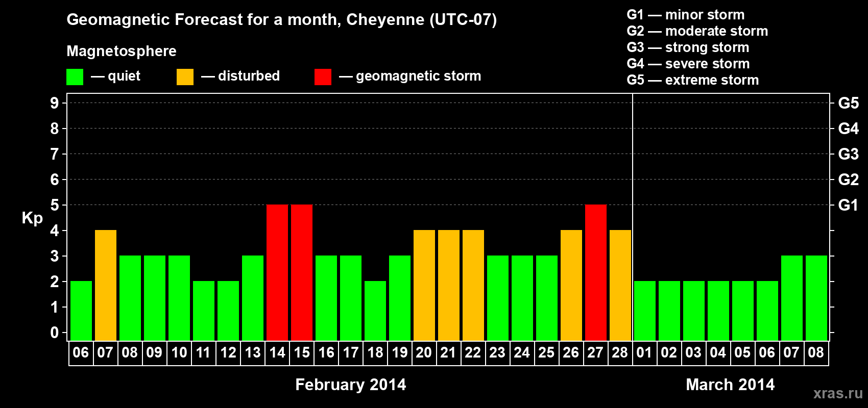The width and height of the screenshot is (868, 408).
Task: Click the date cell '14' under the chart
Action: point(277,353)
